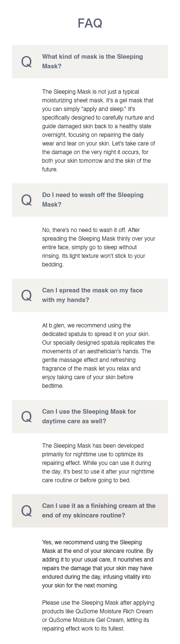The image size is (180, 644).
Task: Click the Q icon beside 'finishing cream' question
Action: coord(26,511)
